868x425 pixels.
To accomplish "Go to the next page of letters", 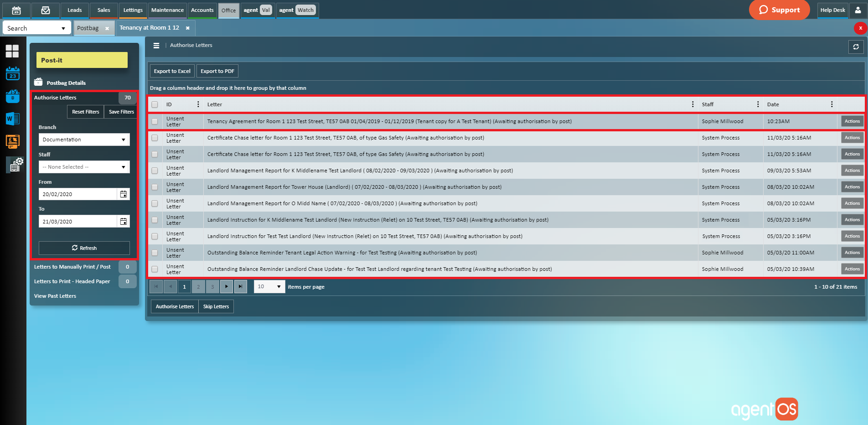I will tap(226, 287).
